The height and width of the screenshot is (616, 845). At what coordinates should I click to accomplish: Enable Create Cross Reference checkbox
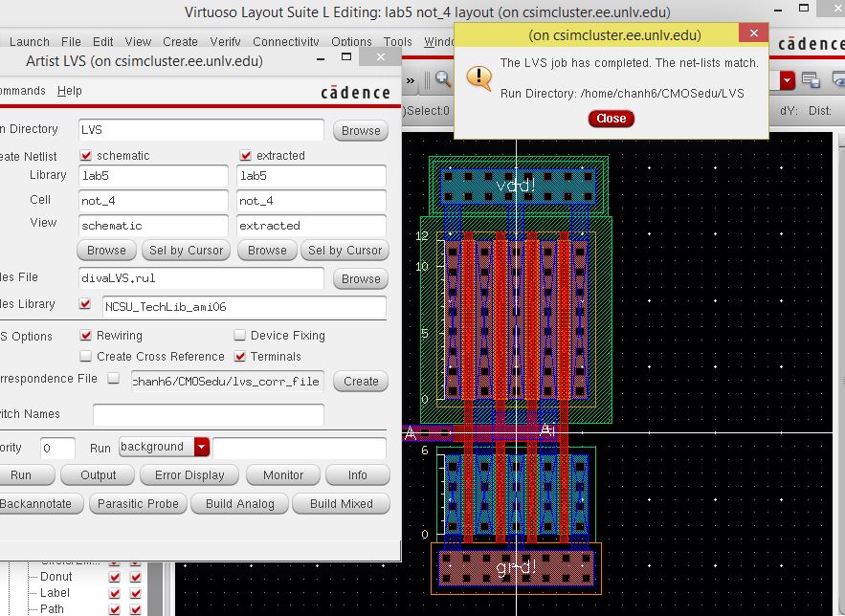pyautogui.click(x=86, y=357)
